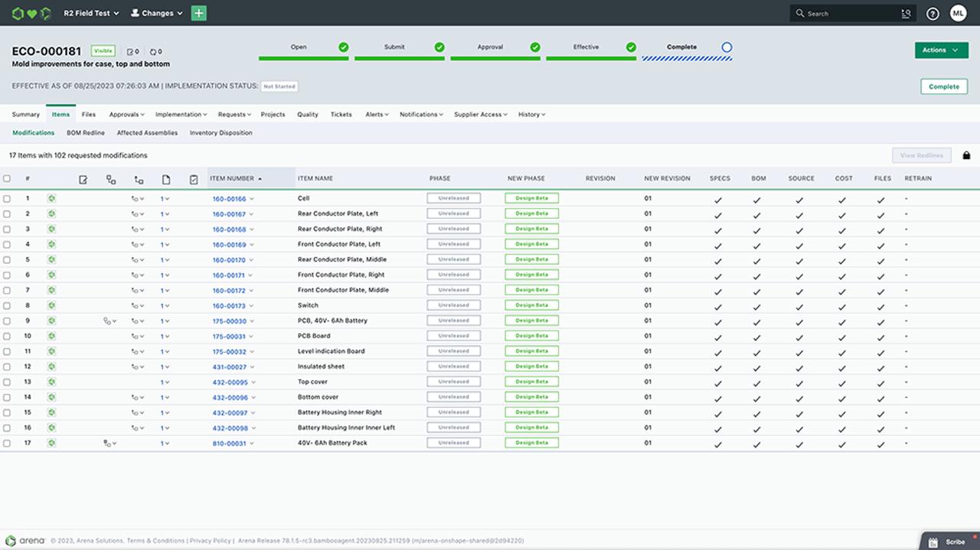Click the advanced search icon in search bar
Screen dimensions: 980x550
904,13
